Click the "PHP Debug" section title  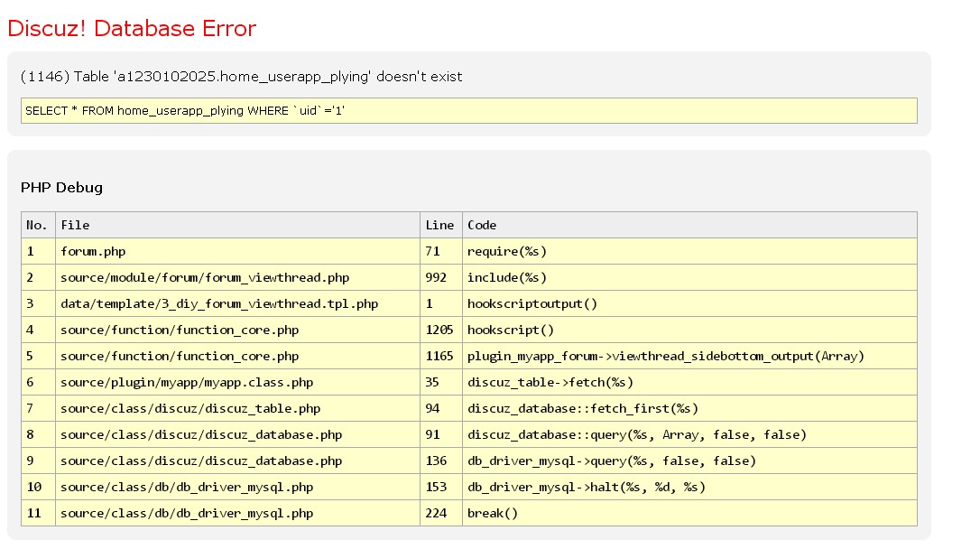coord(61,188)
